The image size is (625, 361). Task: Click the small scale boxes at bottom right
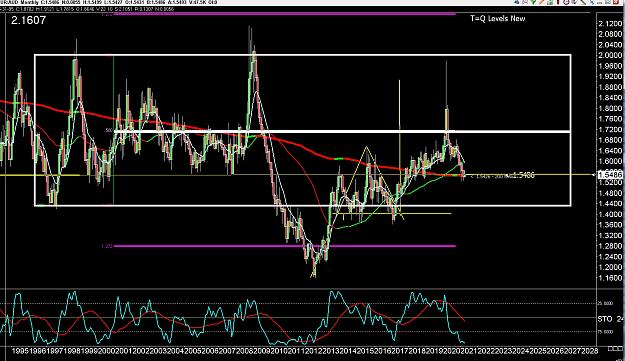pyautogui.click(x=614, y=349)
